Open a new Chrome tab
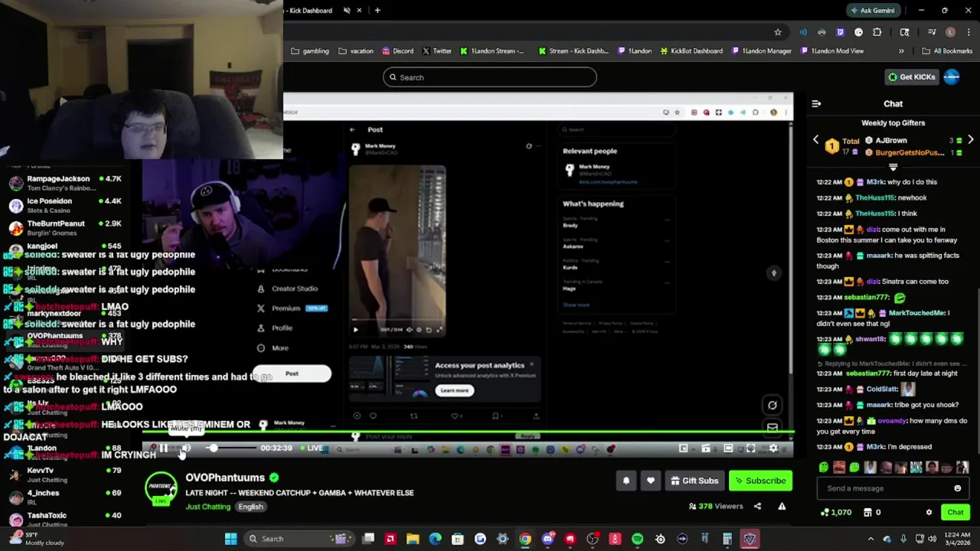Viewport: 980px width, 551px height. (377, 10)
